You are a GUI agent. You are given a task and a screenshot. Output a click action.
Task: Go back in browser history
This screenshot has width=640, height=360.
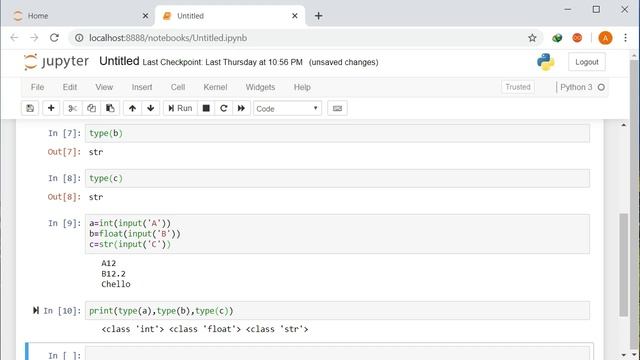click(x=15, y=38)
